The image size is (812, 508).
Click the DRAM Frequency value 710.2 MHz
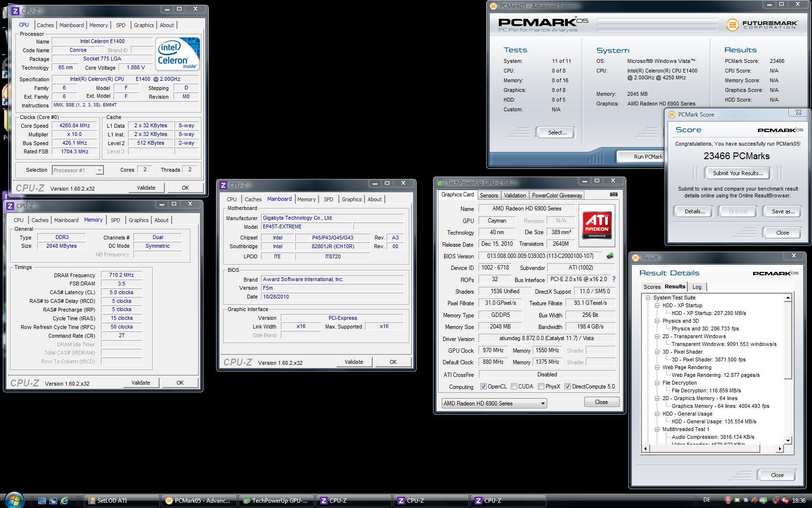tap(122, 275)
